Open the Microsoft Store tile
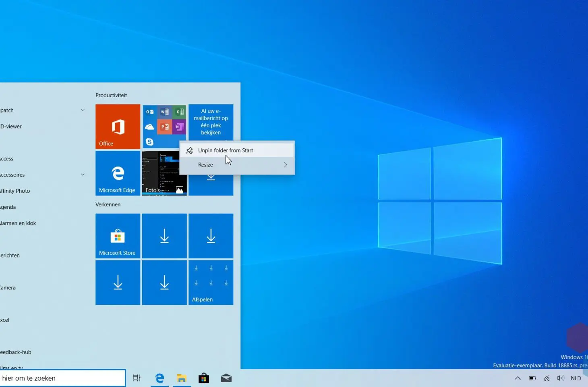Viewport: 588px width, 387px height. tap(118, 236)
